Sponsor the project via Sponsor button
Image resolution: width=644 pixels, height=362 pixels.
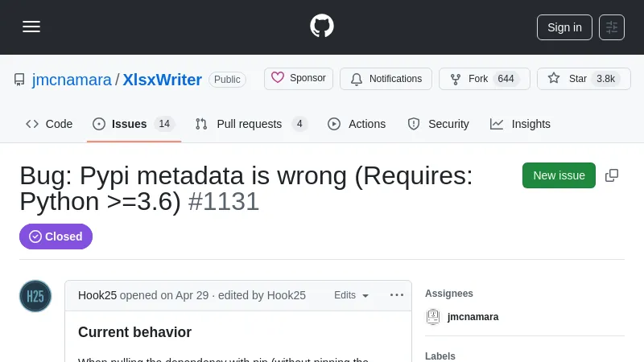[x=299, y=79]
